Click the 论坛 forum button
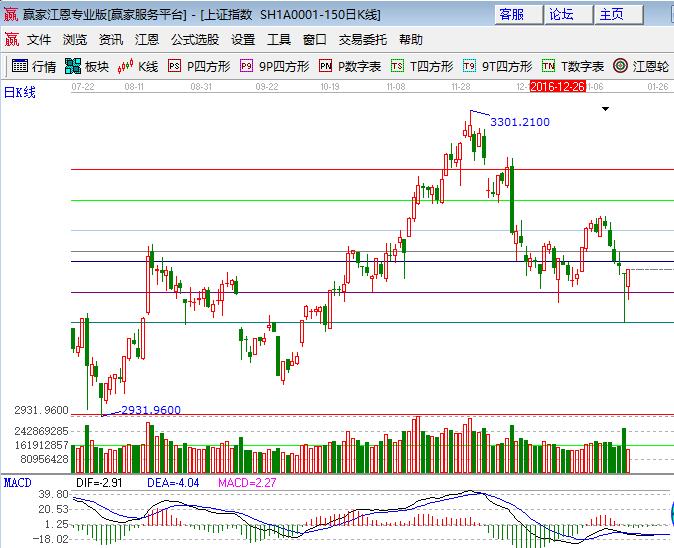Viewport: 674px width, 548px height. (561, 14)
